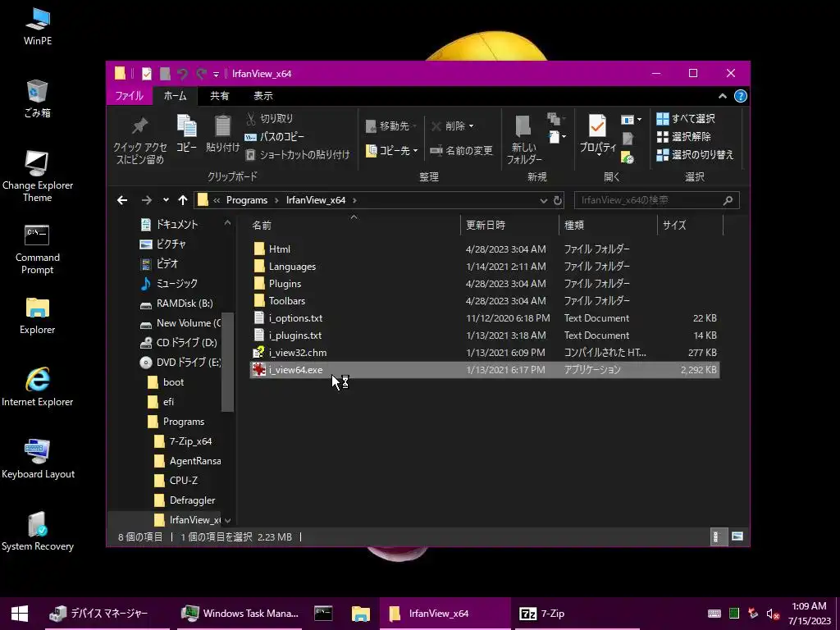
Task: Click 名前の変更 rename command
Action: tap(461, 151)
